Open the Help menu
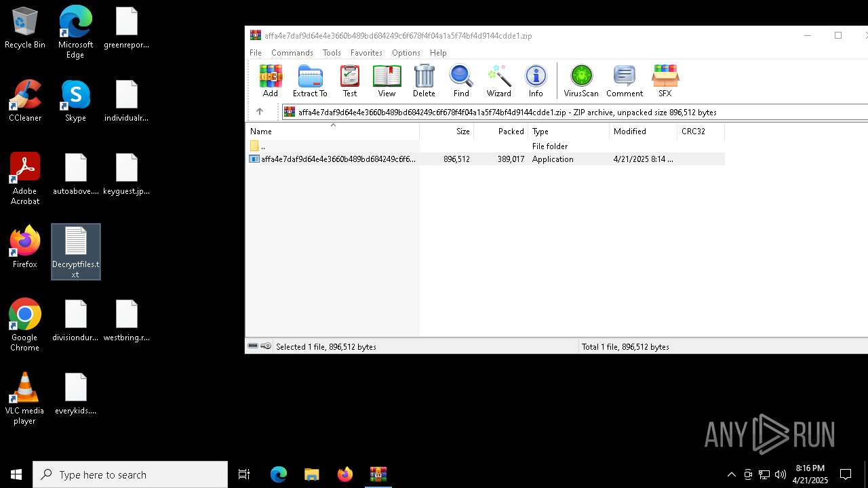 coord(438,53)
